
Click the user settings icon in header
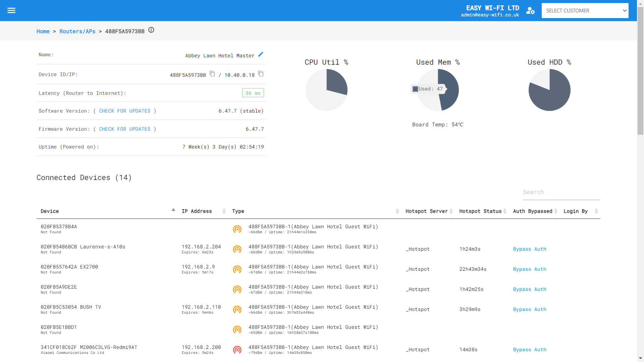[530, 11]
